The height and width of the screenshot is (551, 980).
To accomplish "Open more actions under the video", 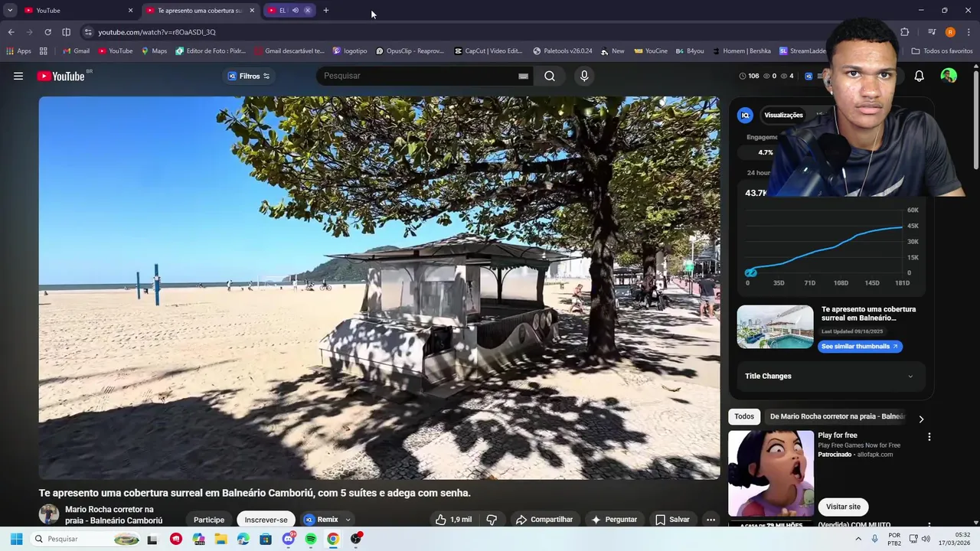I will pos(710,520).
